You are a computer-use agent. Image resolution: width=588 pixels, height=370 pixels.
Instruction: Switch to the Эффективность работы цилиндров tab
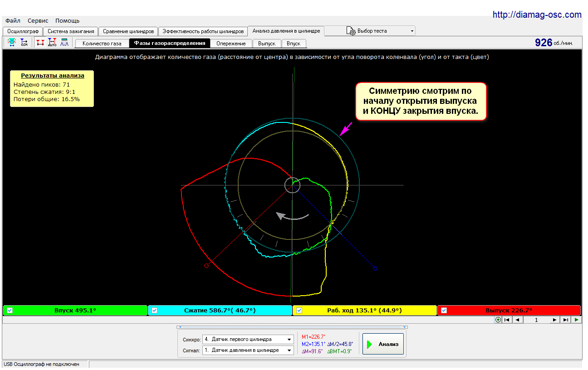(203, 31)
